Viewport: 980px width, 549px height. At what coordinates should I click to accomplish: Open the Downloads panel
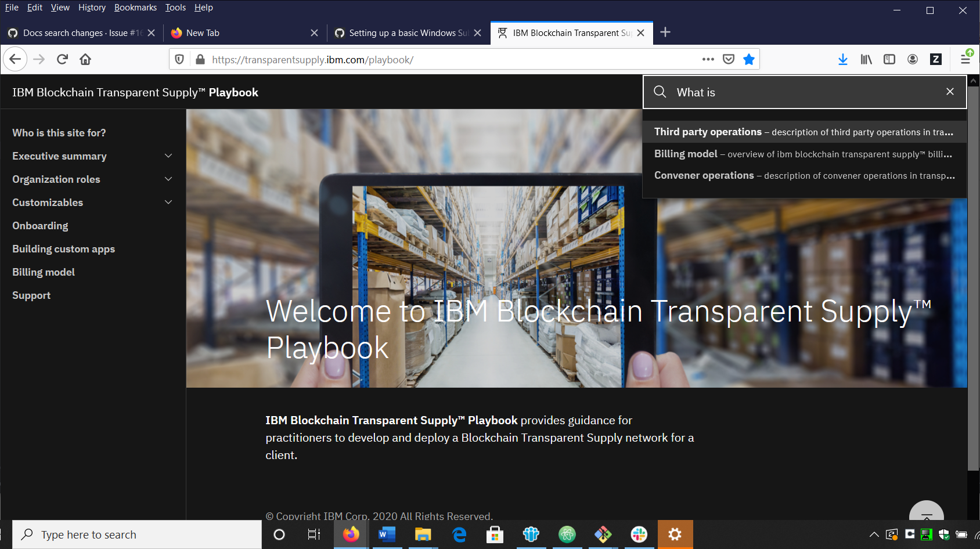pos(843,59)
